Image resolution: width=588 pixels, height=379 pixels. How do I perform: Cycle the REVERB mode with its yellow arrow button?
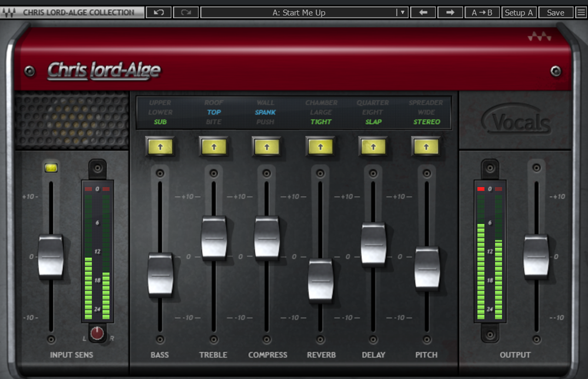pos(320,147)
